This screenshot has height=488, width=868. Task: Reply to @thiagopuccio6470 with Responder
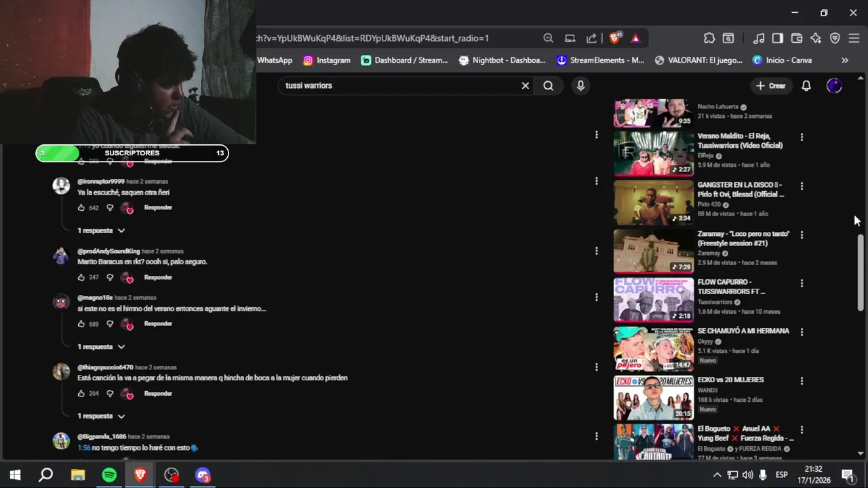click(158, 393)
